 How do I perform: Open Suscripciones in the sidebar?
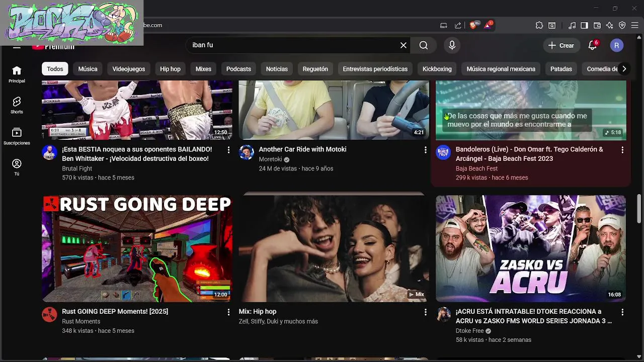[17, 133]
